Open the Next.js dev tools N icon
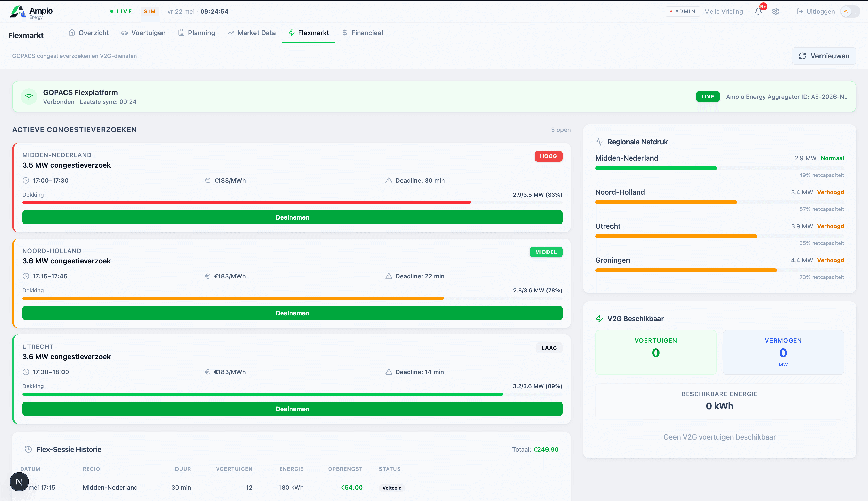This screenshot has height=501, width=868. point(19,482)
